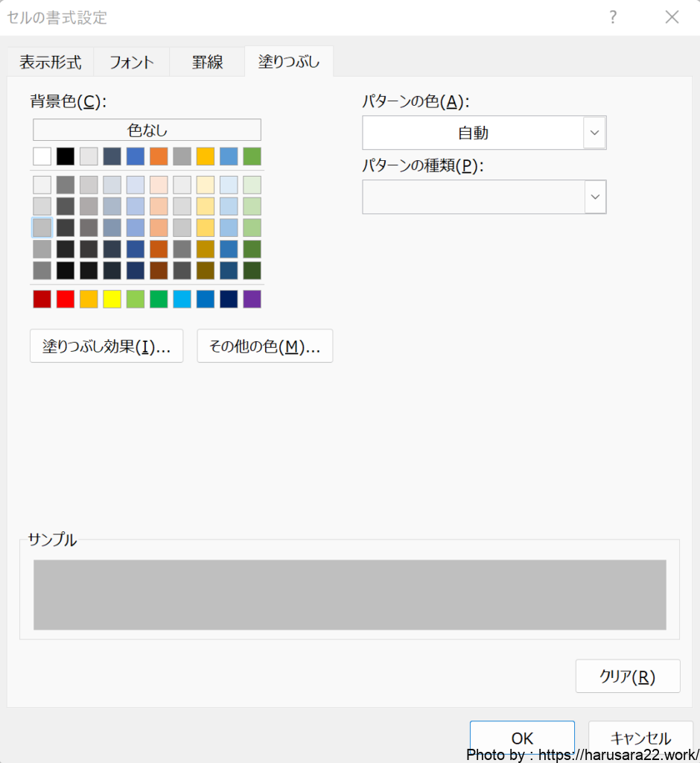This screenshot has height=763, width=700.
Task: Click the help question mark icon
Action: (613, 17)
